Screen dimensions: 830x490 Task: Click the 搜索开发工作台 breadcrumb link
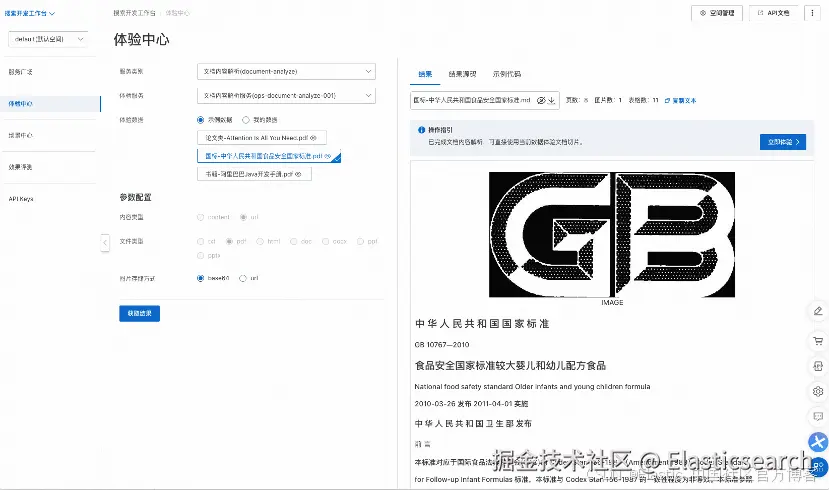[134, 13]
